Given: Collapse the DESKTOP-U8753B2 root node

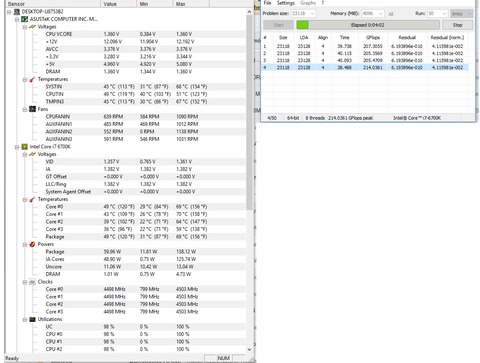Looking at the screenshot, I should click(x=9, y=12).
